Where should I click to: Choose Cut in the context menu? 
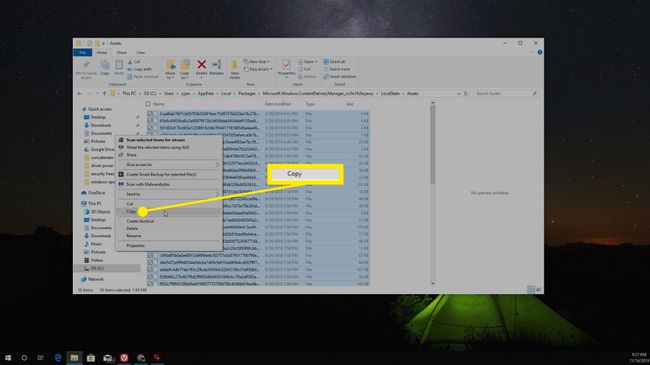(169, 204)
